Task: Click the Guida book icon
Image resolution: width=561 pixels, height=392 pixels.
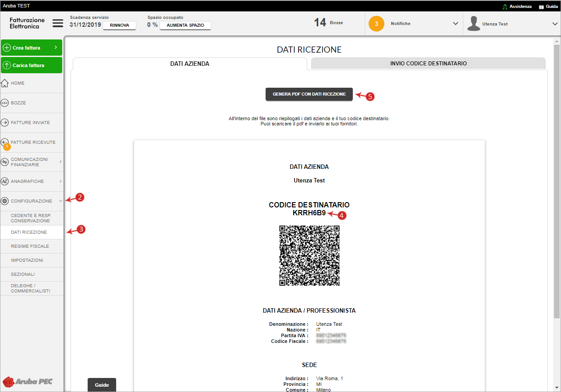Action: (x=541, y=7)
